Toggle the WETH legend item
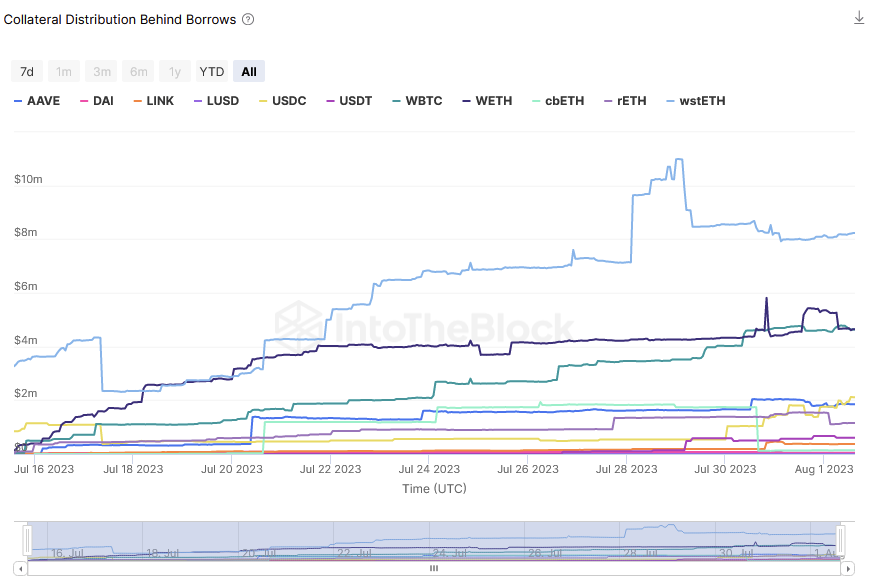Image resolution: width=869 pixels, height=584 pixels. (x=493, y=101)
